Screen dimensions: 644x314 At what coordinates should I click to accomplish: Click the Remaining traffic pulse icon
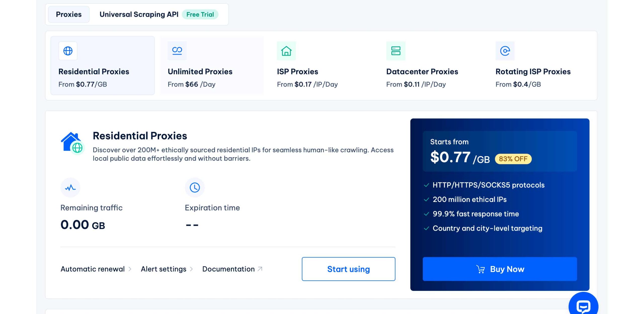[x=70, y=188]
